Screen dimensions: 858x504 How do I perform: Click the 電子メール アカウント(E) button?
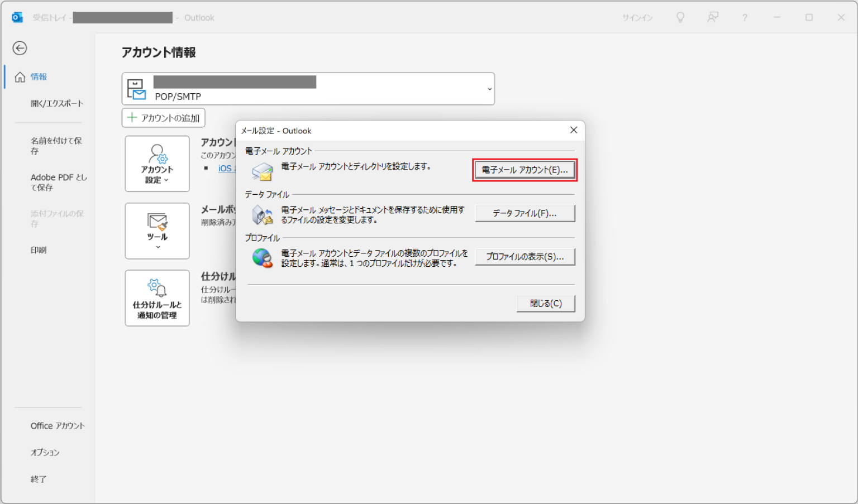click(x=524, y=170)
